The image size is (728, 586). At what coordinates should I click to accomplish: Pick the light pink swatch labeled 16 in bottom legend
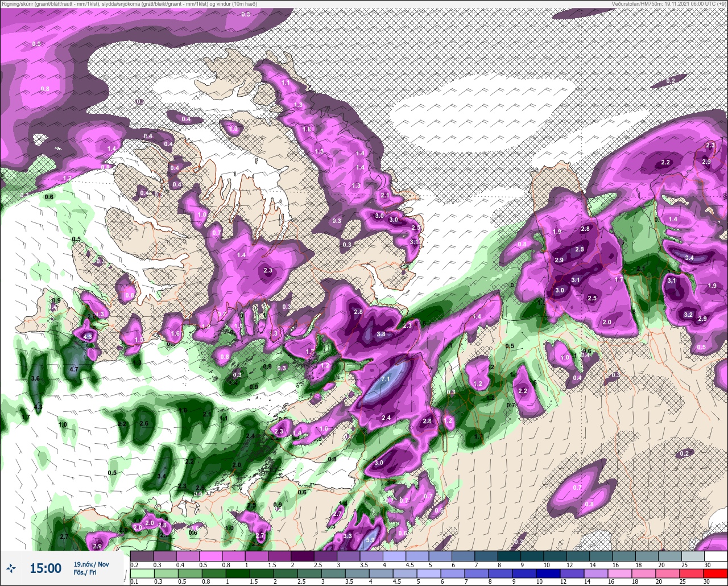[620, 573]
